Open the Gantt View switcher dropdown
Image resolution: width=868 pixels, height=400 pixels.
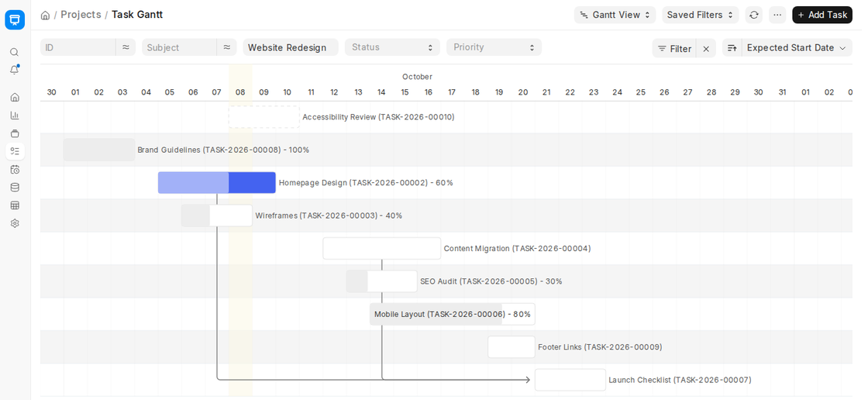615,15
